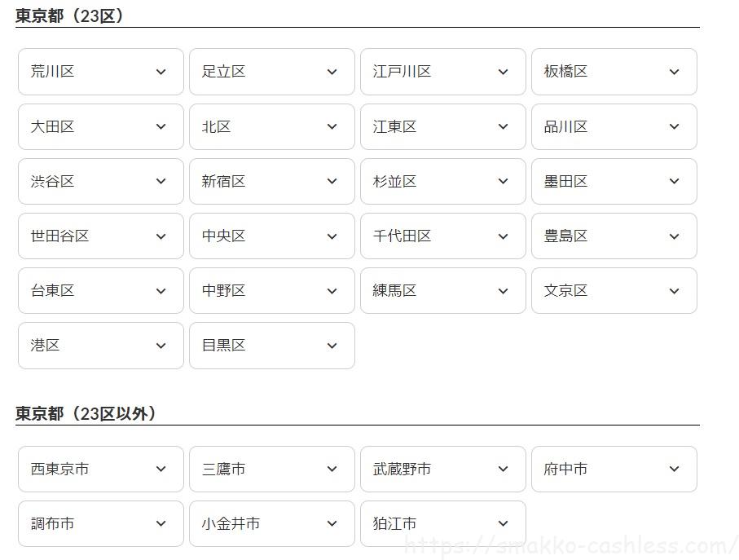This screenshot has width=739, height=560.
Task: Click the arrow icon beside 墨田区
Action: 674,181
